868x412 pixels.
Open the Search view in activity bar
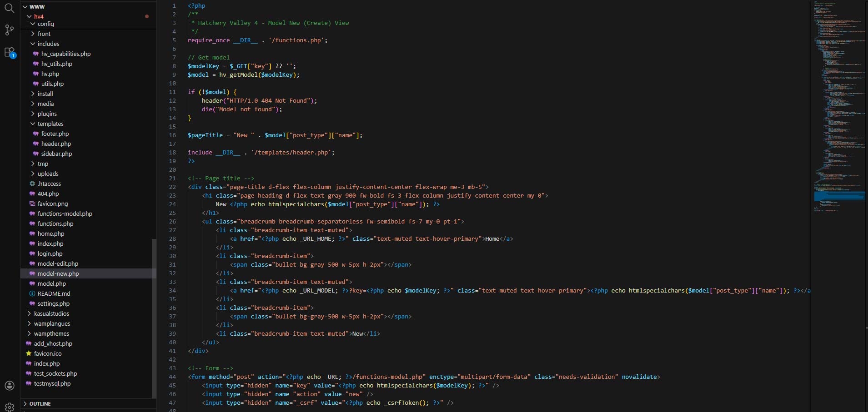9,8
